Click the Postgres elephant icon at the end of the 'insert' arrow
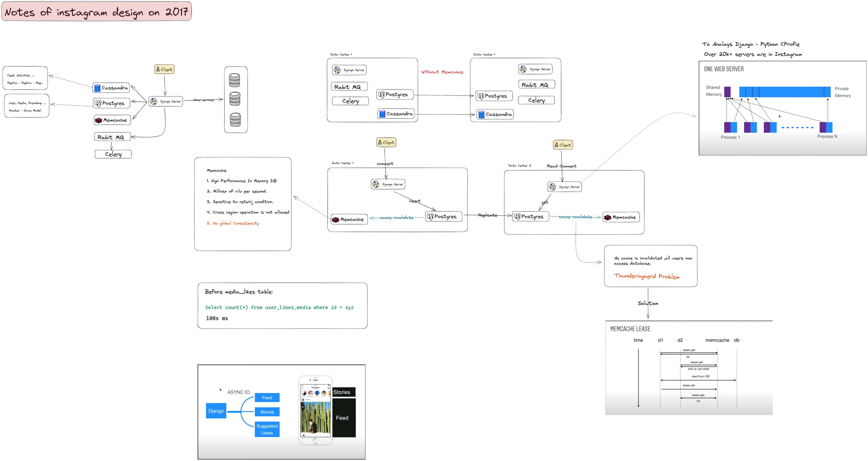The height and width of the screenshot is (461, 868). (x=430, y=217)
